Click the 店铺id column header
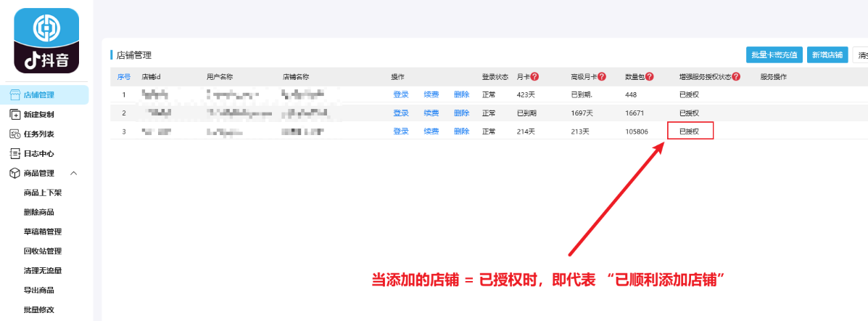 (151, 77)
